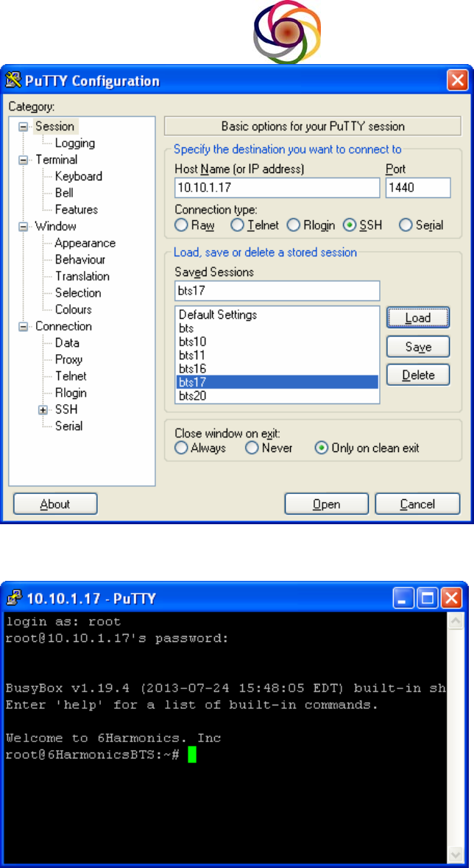Select the bts11 saved session
This screenshot has width=474, height=868.
point(277,355)
